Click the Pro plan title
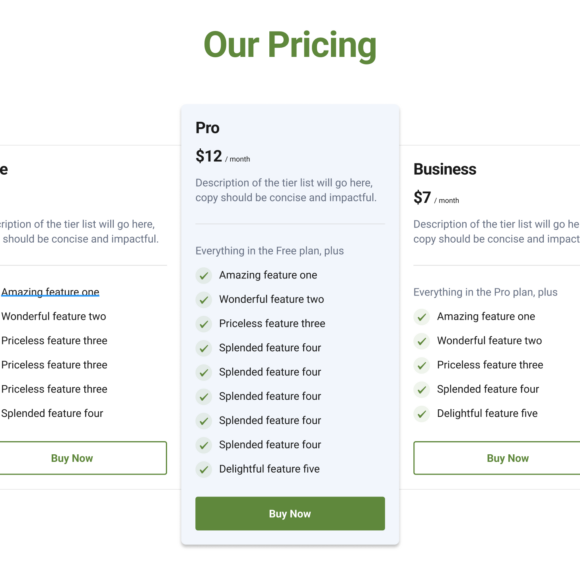 [x=207, y=128]
